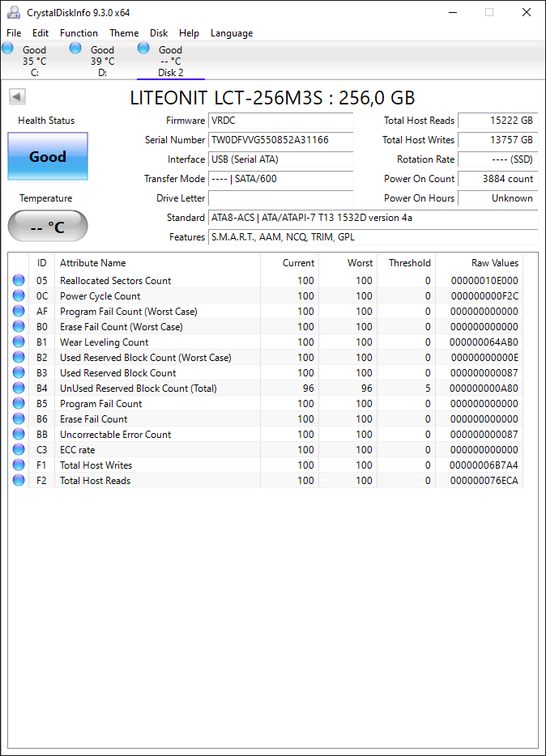Click raw value 000000064AB0
This screenshot has width=546, height=756.
484,342
